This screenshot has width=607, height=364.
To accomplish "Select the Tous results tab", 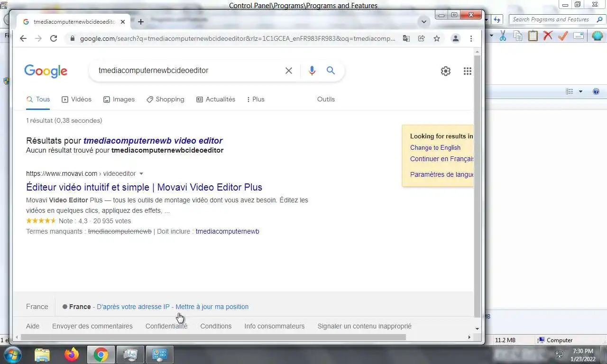I will tap(38, 99).
